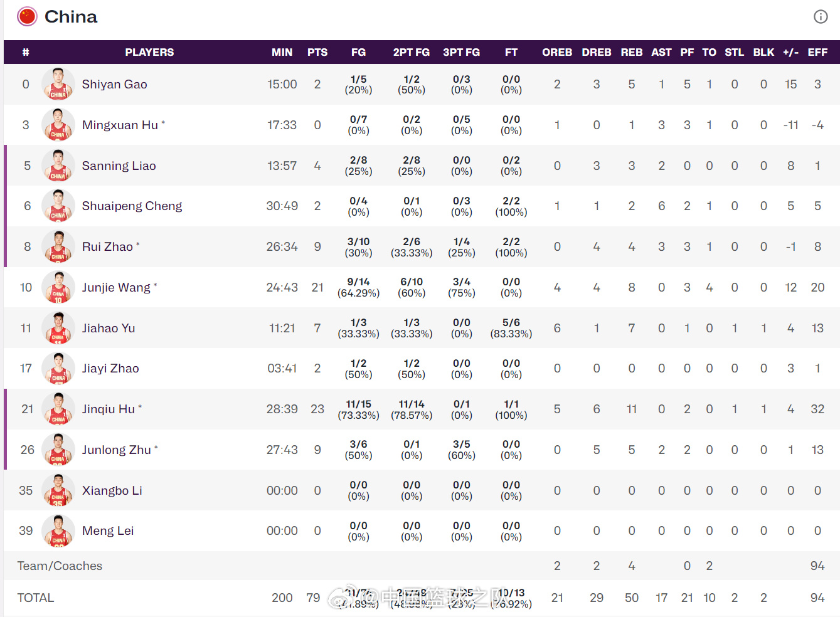
Task: Select Jinqiu Hu's 23 points cell
Action: 317,409
